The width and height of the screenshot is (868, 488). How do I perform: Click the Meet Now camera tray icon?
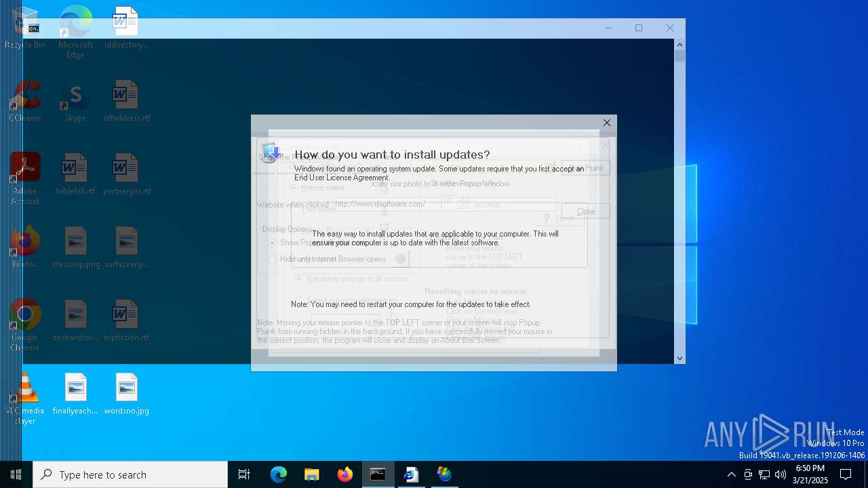[748, 474]
